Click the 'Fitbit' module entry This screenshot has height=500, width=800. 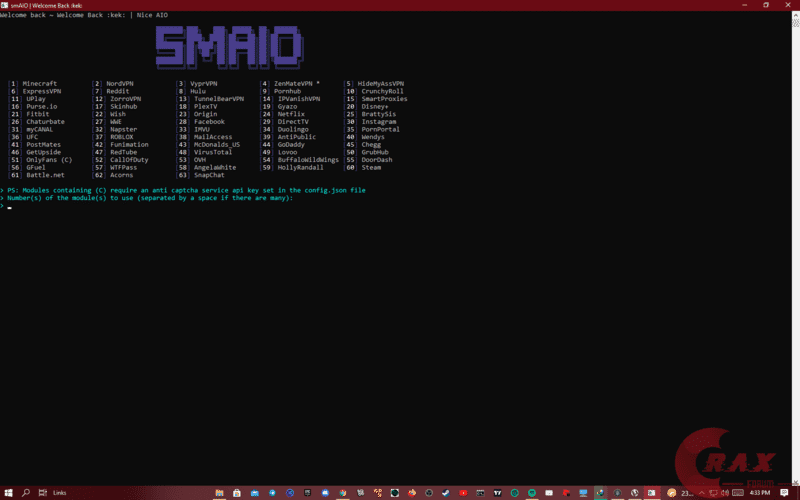(x=38, y=114)
